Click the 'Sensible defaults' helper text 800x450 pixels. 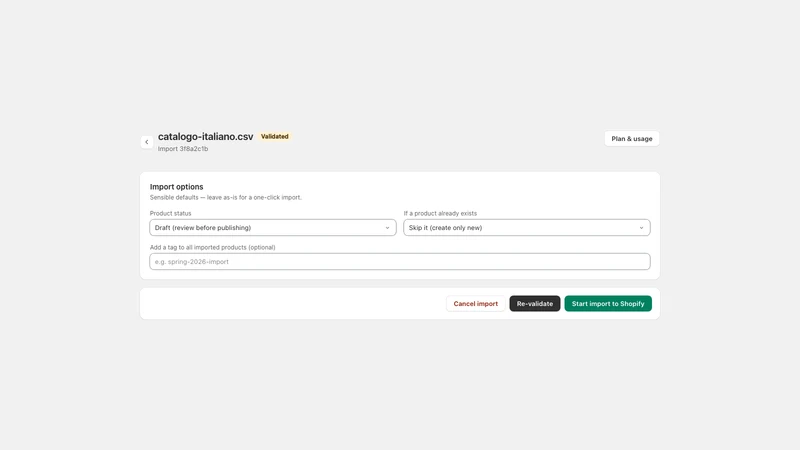pos(226,197)
